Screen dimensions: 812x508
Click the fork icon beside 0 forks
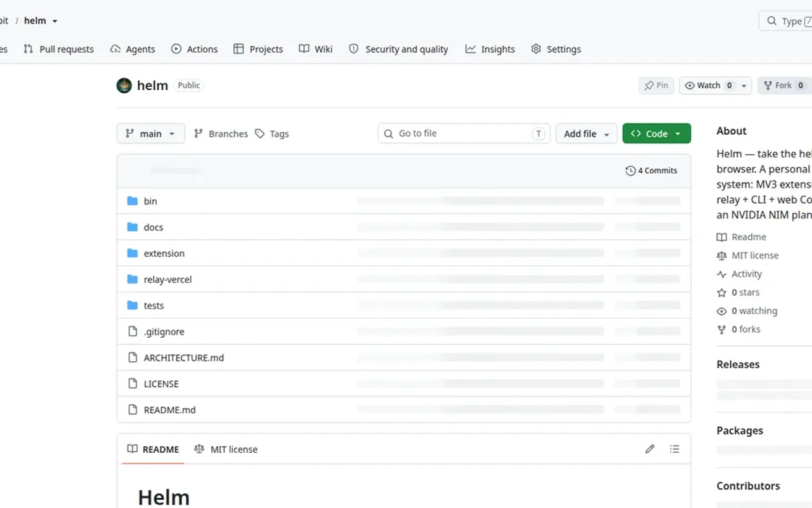(721, 330)
